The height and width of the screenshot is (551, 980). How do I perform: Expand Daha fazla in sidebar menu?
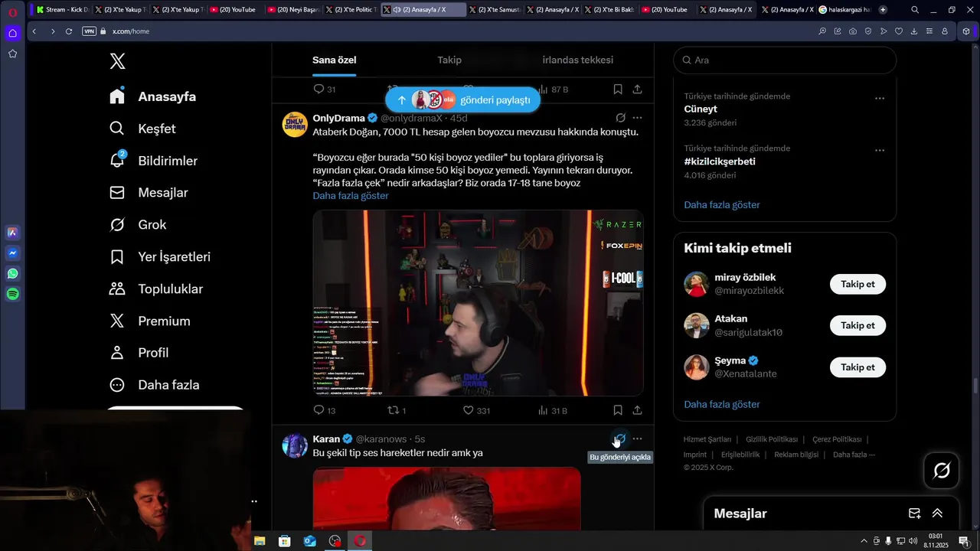[154, 385]
